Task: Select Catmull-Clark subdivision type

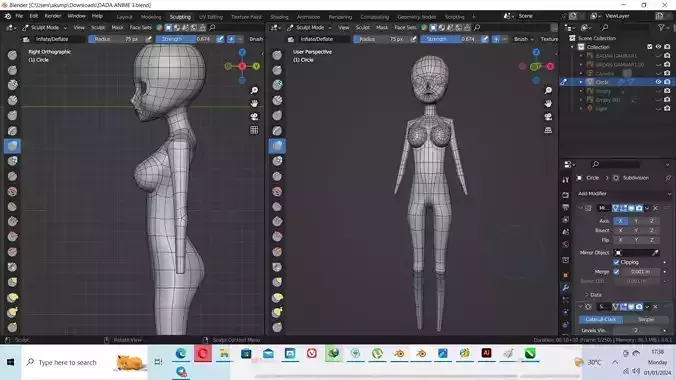Action: tap(601, 320)
